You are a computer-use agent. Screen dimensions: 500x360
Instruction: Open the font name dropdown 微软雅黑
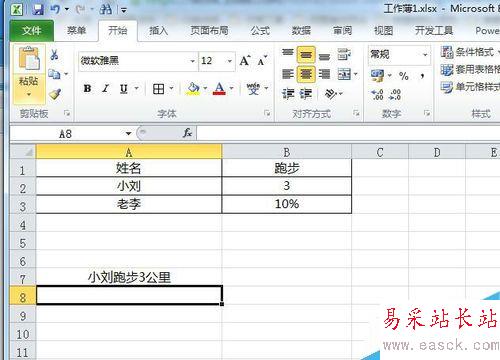click(x=192, y=61)
